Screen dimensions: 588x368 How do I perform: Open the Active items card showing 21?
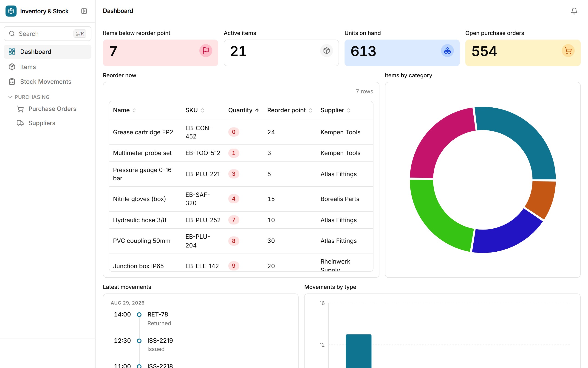[x=281, y=53]
